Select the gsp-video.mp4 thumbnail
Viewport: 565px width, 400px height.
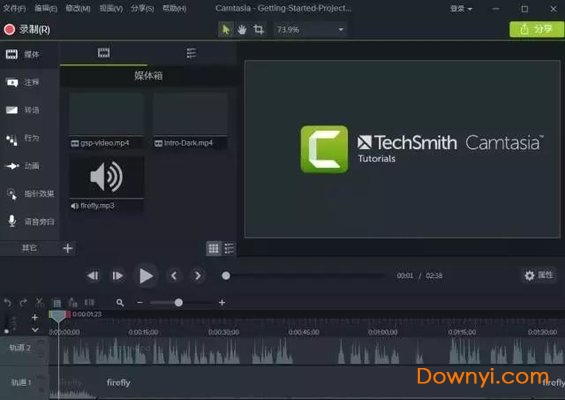pyautogui.click(x=106, y=120)
